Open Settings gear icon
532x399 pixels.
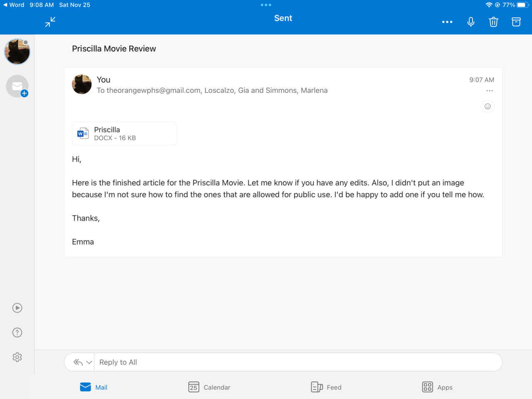17,357
